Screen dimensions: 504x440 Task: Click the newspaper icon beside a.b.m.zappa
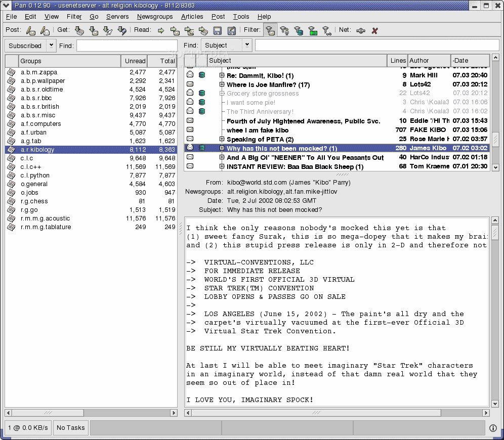11,72
